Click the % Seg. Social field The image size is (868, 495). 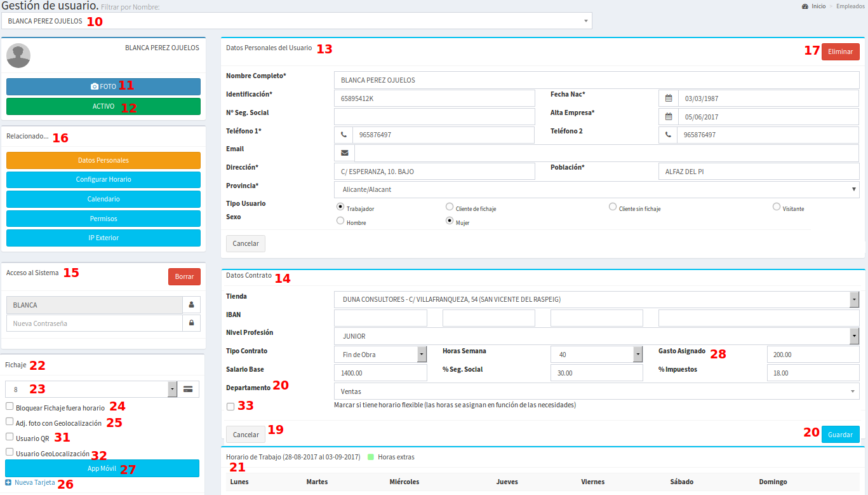pyautogui.click(x=597, y=373)
